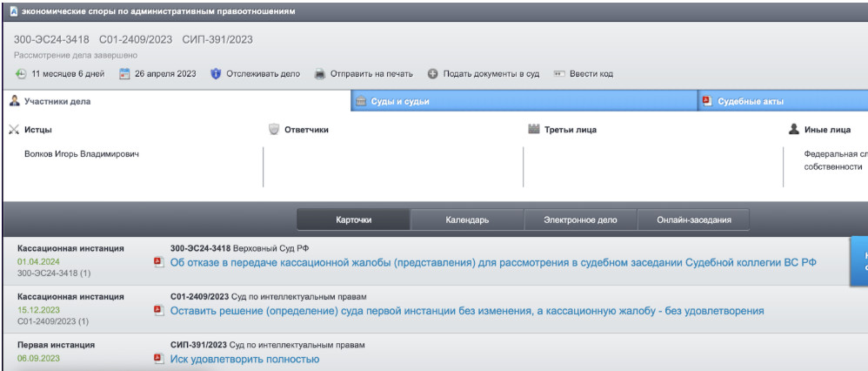
Task: Click the date 06.09.2023
Action: pos(38,358)
